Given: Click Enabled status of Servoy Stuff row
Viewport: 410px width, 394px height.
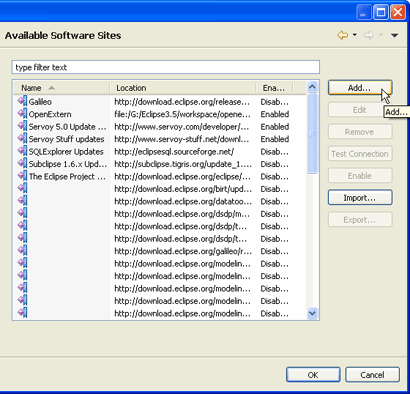Looking at the screenshot, I should coord(275,139).
